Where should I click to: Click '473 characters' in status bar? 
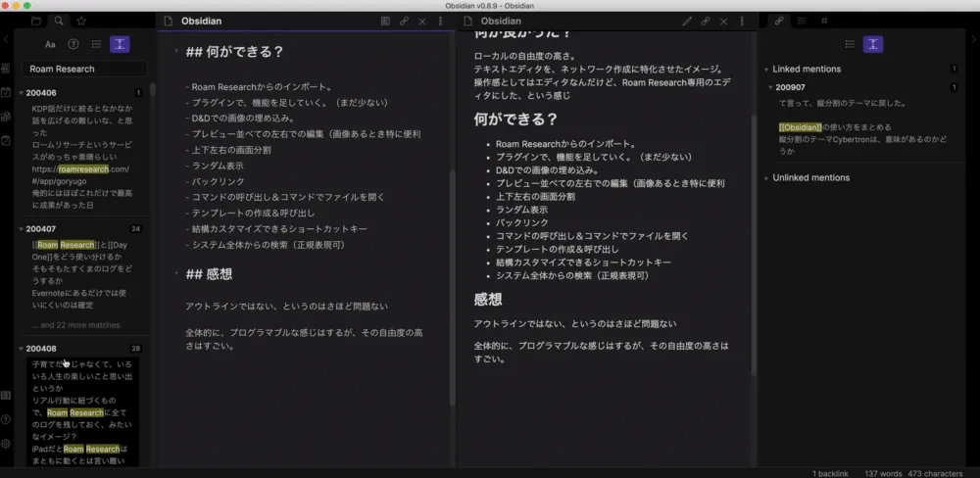(936, 474)
